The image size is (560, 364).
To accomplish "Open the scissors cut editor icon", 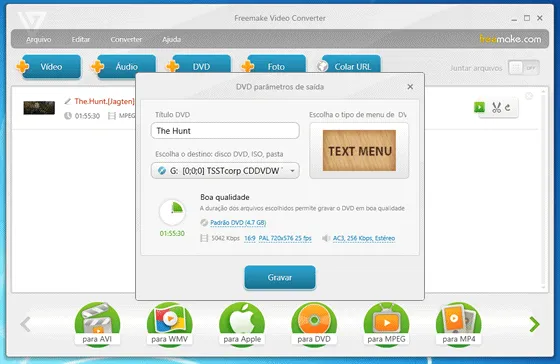I will point(496,108).
